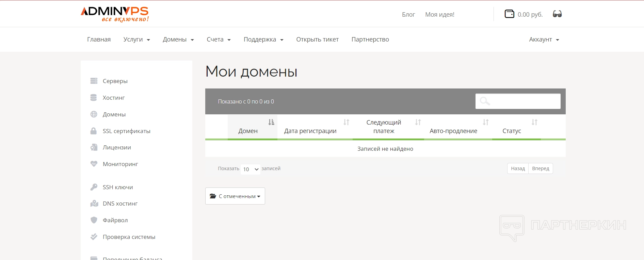This screenshot has width=644, height=260.
Task: Open DNS хостинг in sidebar
Action: pos(120,204)
